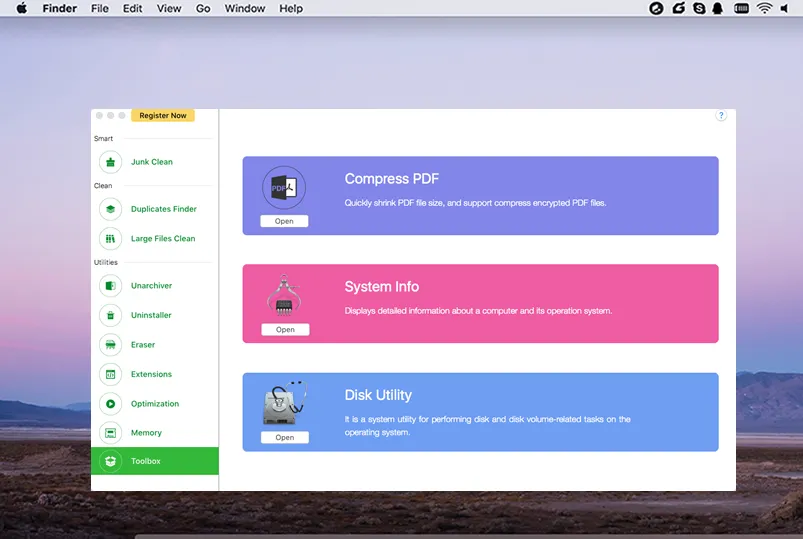Open the Extensions sidebar icon
This screenshot has height=539, width=803.
[x=110, y=374]
